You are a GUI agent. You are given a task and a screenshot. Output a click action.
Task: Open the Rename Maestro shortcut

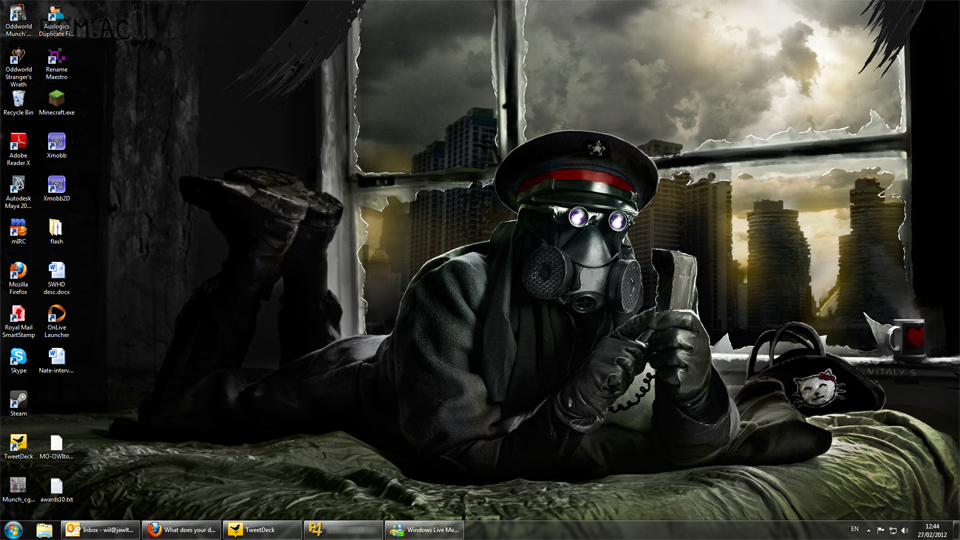(57, 58)
